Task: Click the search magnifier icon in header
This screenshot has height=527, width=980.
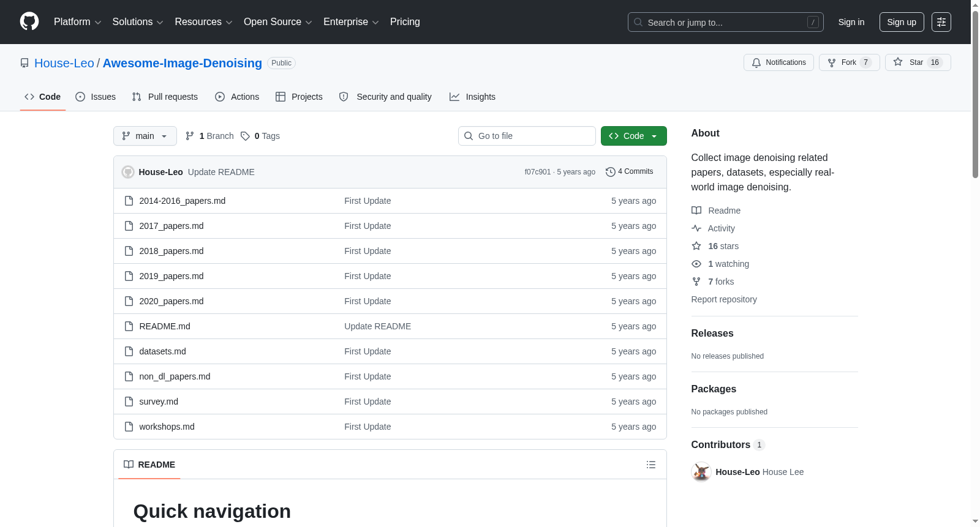Action: tap(638, 22)
